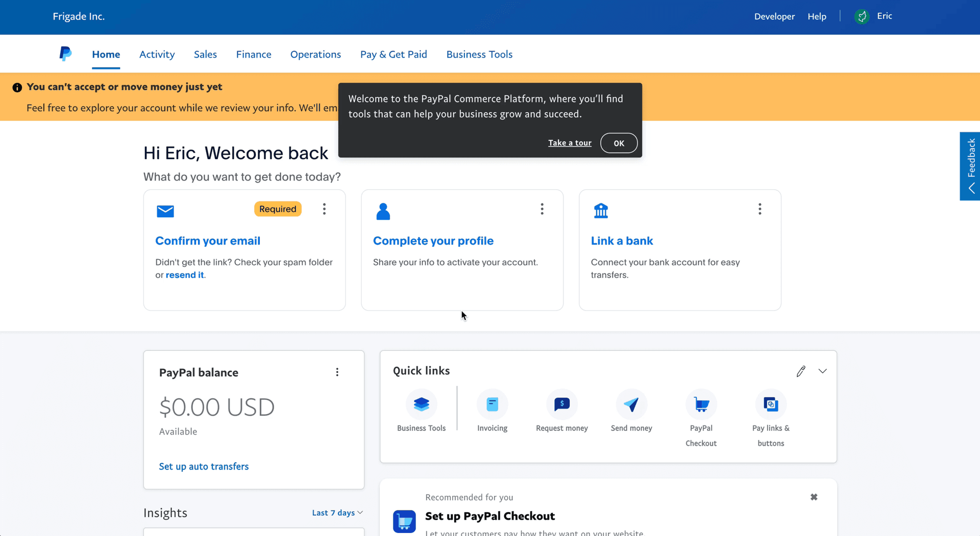Open the PayPal balance options menu

point(337,372)
